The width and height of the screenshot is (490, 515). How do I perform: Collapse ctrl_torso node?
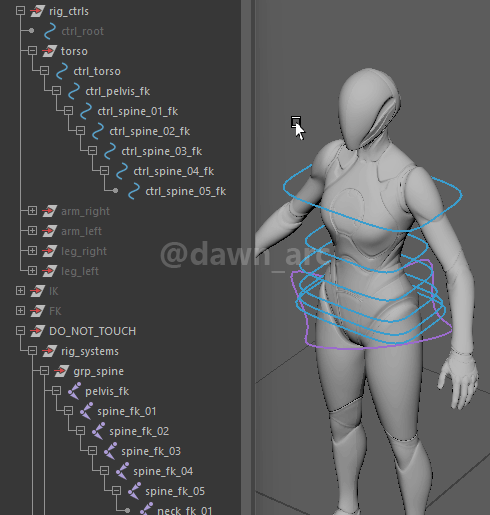44,71
